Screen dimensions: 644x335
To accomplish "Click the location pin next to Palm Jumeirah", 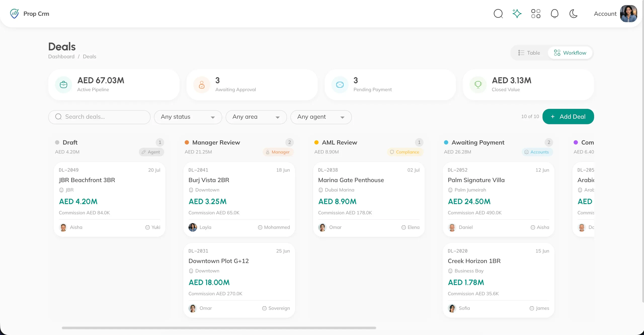I will click(450, 190).
